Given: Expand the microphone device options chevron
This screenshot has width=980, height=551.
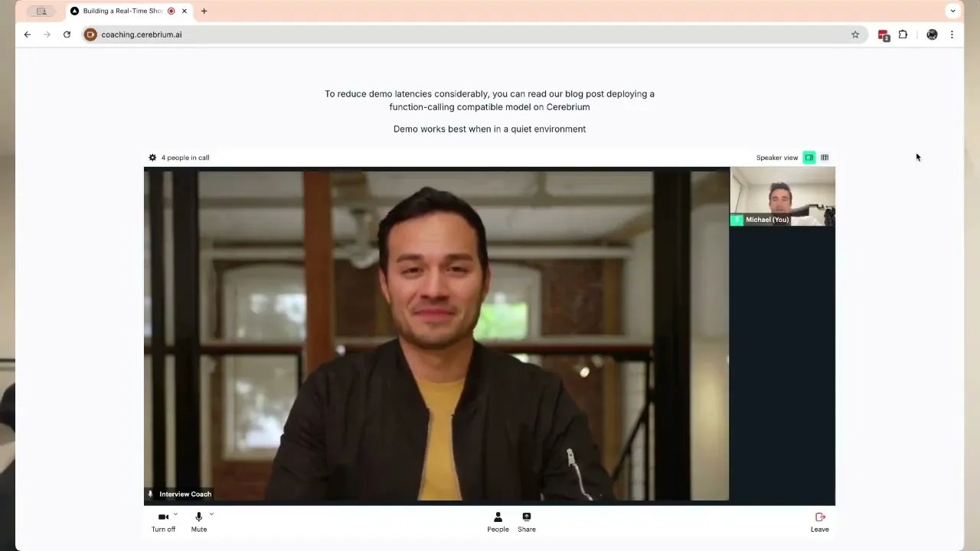Looking at the screenshot, I should (x=211, y=514).
